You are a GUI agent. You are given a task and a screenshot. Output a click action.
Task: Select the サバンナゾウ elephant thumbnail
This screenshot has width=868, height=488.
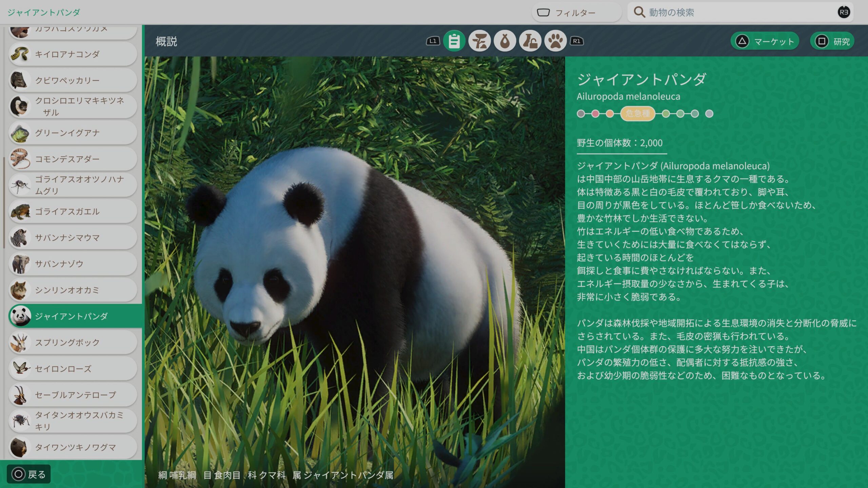coord(19,264)
